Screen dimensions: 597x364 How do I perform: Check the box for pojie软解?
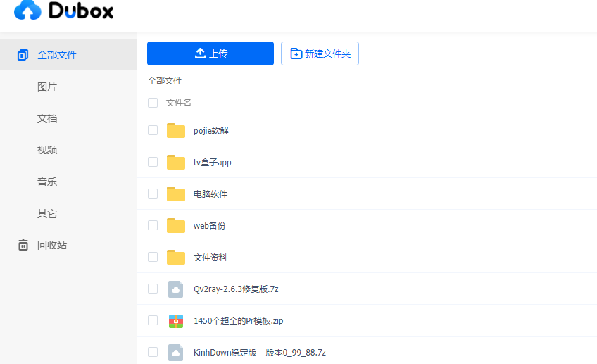[x=153, y=130]
